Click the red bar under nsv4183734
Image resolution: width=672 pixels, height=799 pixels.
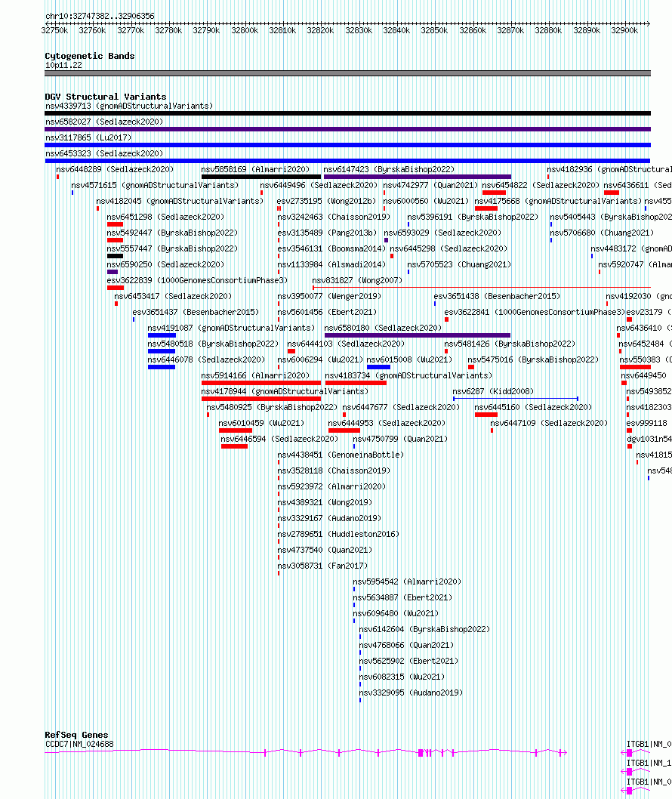(356, 383)
